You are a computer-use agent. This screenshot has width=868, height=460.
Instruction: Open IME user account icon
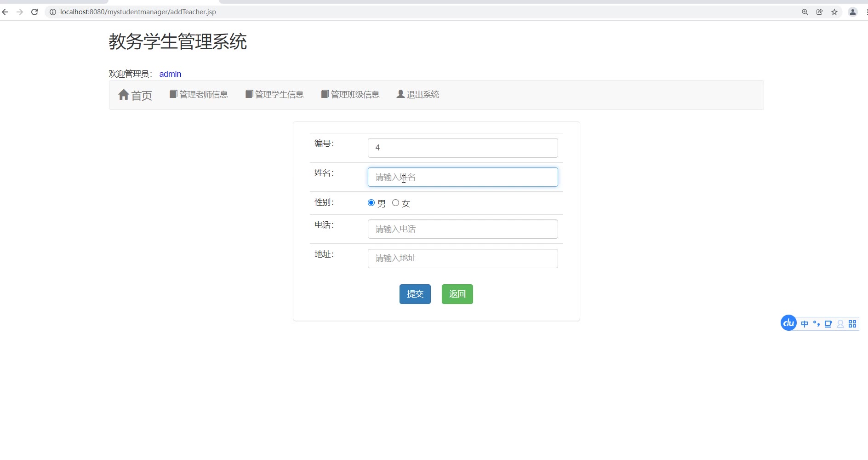click(x=840, y=324)
